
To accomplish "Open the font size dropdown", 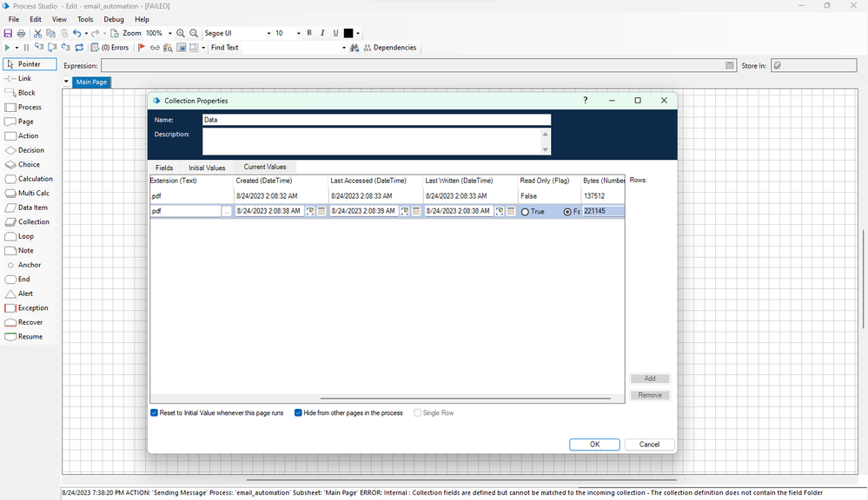I will [298, 33].
